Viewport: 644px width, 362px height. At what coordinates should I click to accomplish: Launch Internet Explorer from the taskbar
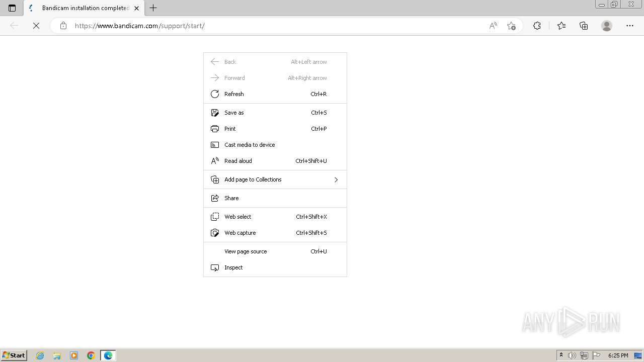coord(40,355)
